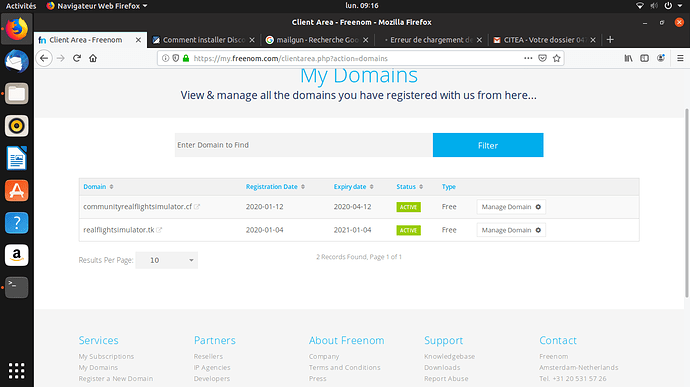
Task: Manage Domain for realflightsimulator.tk
Action: tap(511, 230)
